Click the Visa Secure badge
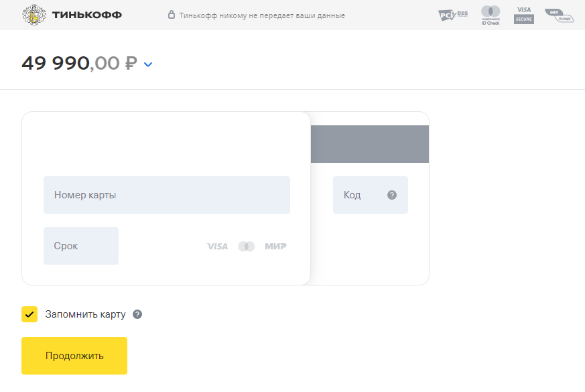Viewport: 585px width, 392px height. click(x=524, y=15)
